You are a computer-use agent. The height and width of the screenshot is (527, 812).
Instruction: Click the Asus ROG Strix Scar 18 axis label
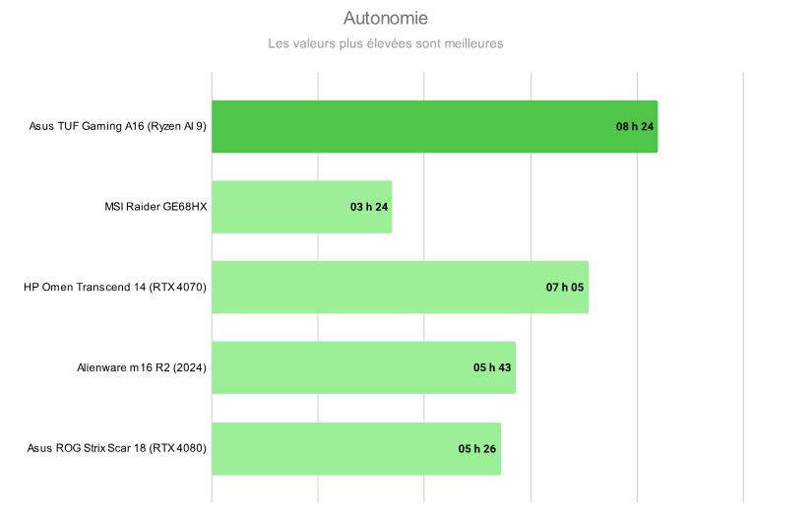point(117,449)
